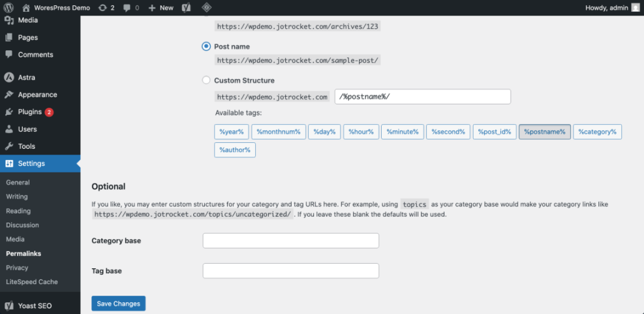Click the Astra logo icon in sidebar
Viewport: 644px width, 314px height.
(9, 77)
